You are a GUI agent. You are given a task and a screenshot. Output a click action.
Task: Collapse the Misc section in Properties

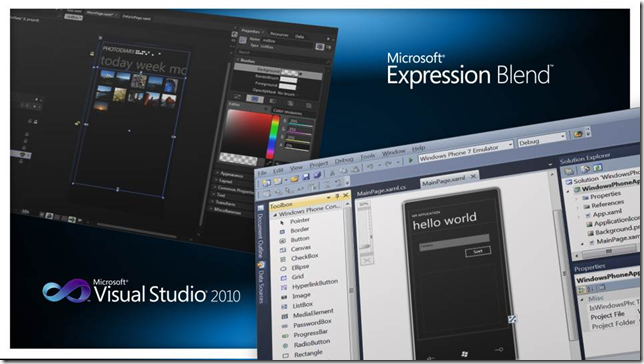(582, 300)
